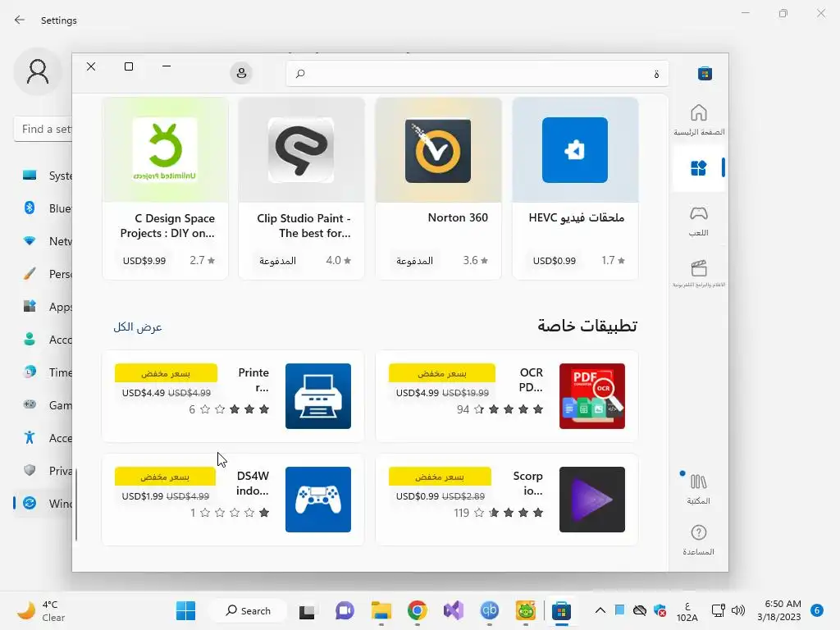
Task: Click the USD$9.99 price on C Design Space
Action: (x=144, y=261)
